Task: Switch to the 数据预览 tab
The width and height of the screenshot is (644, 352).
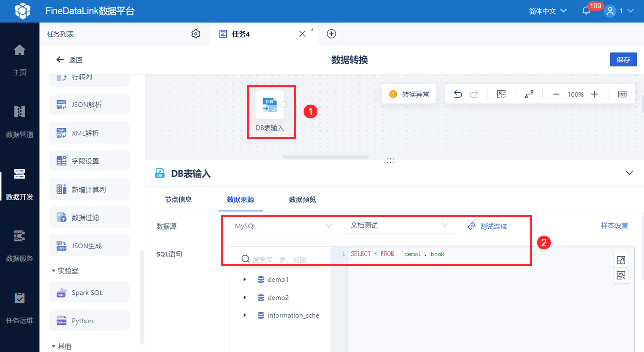Action: tap(303, 200)
